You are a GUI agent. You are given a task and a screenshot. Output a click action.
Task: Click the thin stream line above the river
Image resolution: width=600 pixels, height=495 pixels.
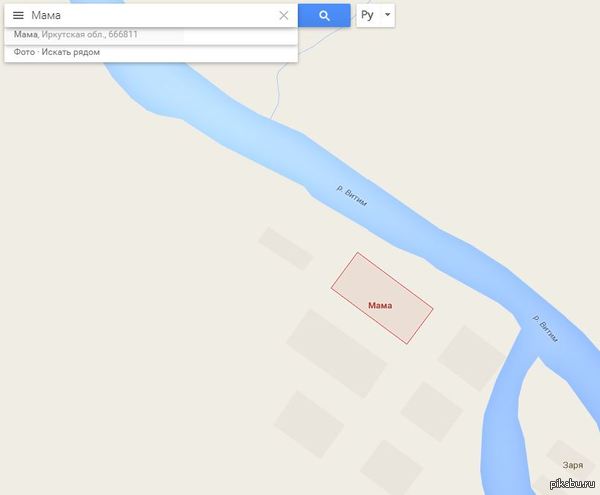277,88
